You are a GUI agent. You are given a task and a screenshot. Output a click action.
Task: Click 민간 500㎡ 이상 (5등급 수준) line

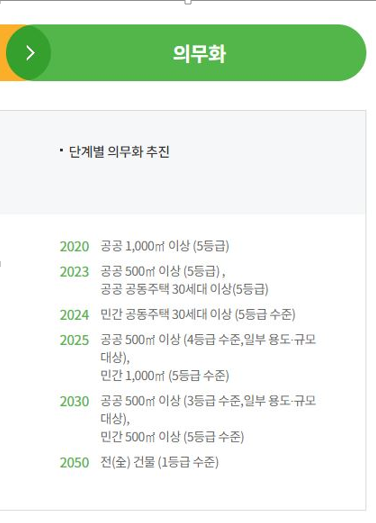[x=172, y=437]
